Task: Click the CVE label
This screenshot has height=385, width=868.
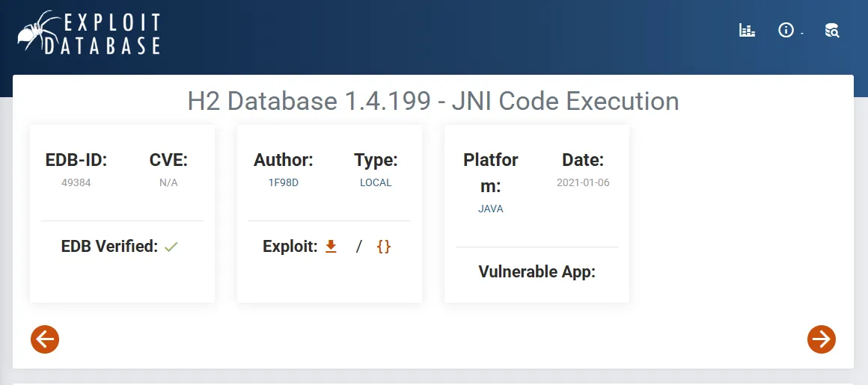Action: [x=169, y=161]
